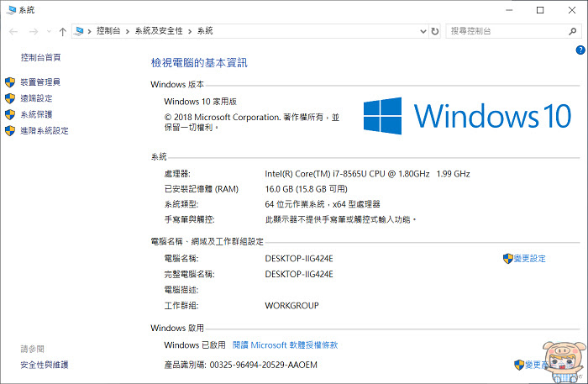The height and width of the screenshot is (384, 588).
Task: Click the 16.0 GB (15.8 GB 可用) value
Action: click(306, 189)
